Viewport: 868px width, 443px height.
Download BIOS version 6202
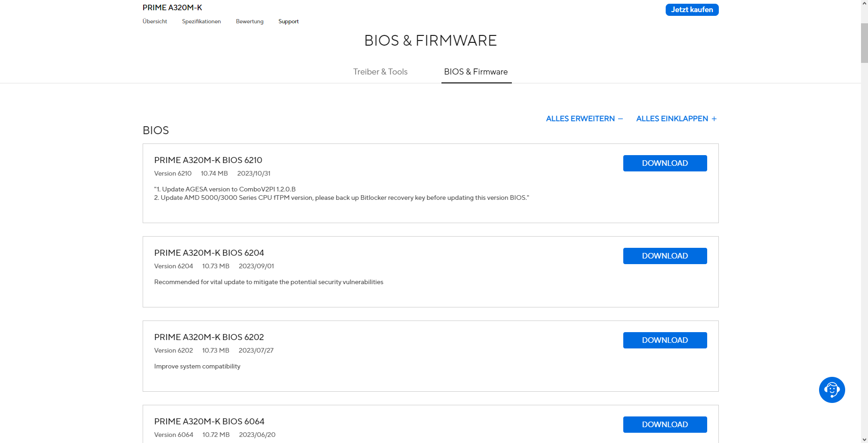coord(665,340)
